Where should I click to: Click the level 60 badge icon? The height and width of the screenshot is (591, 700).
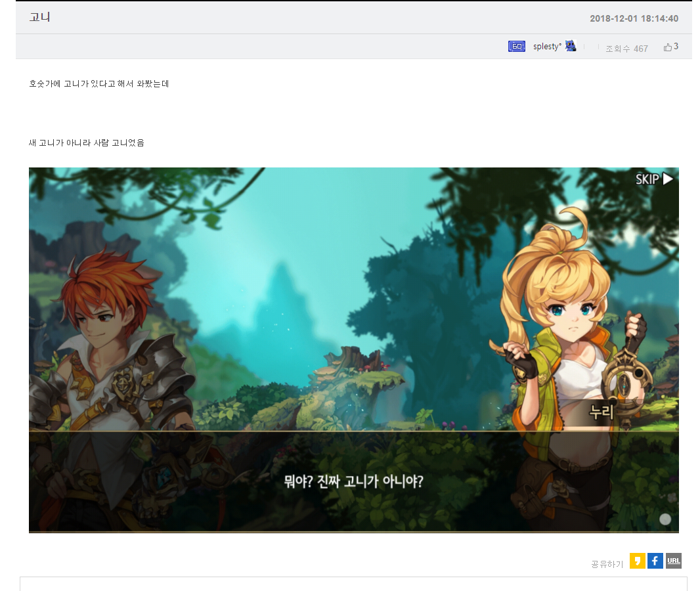pos(517,46)
